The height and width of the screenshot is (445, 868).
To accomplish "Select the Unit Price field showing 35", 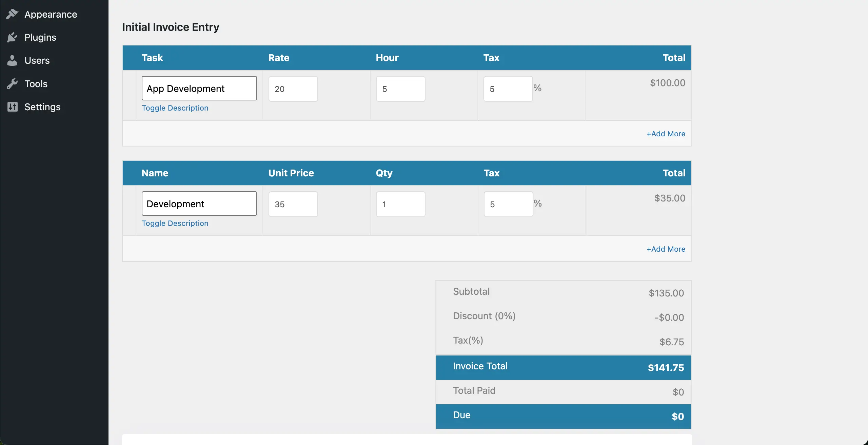I will pos(293,204).
